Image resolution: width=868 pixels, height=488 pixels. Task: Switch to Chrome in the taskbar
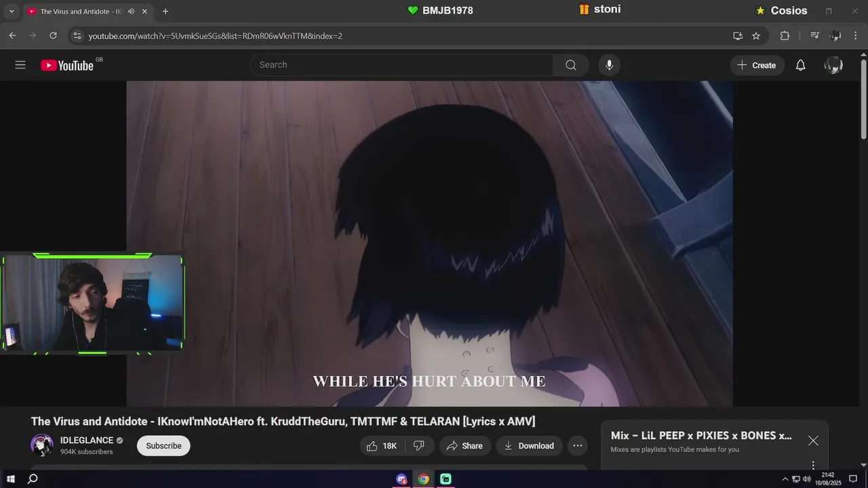(423, 479)
